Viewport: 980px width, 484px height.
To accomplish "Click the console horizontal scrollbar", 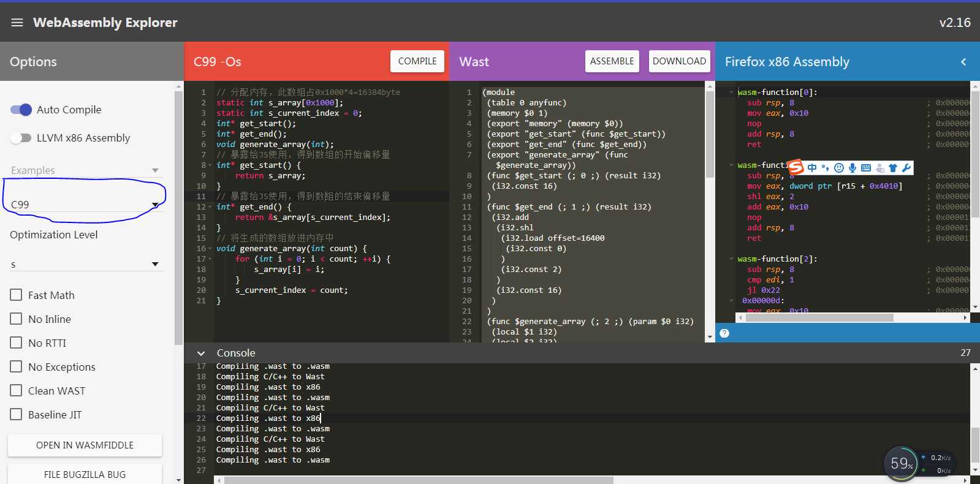I will 419,480.
